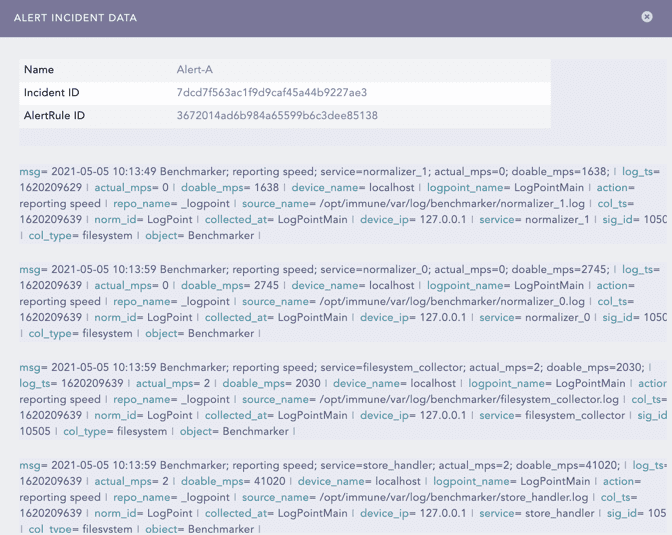Click the source path ending filesystem_collector.log
The height and width of the screenshot is (535, 672).
tap(469, 400)
